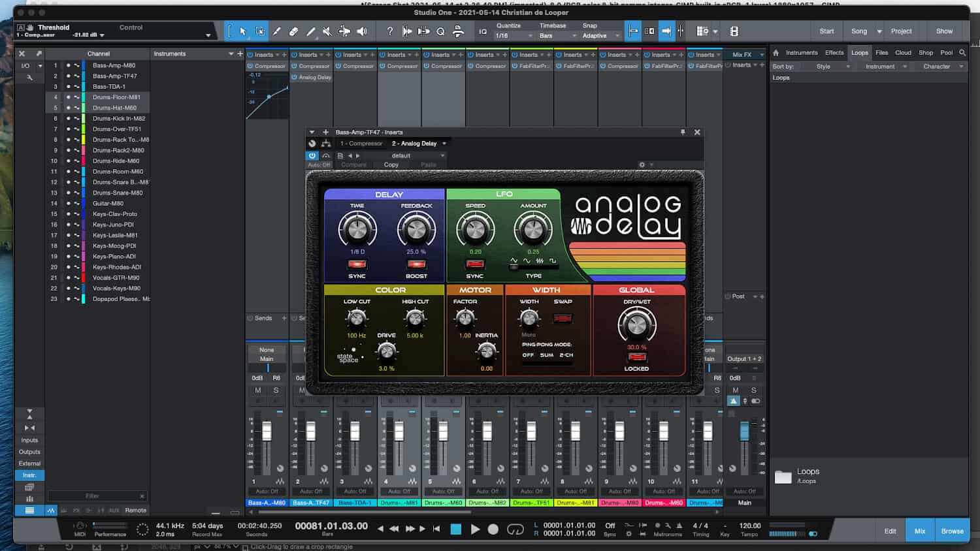Screen dimensions: 980x551
Task: Toggle Analog Delay plugin power button
Action: 312,155
